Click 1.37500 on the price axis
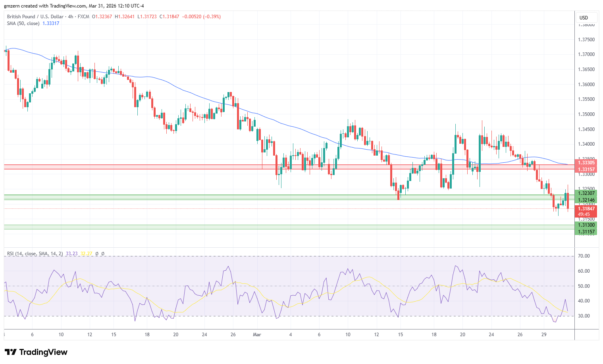 coord(586,40)
